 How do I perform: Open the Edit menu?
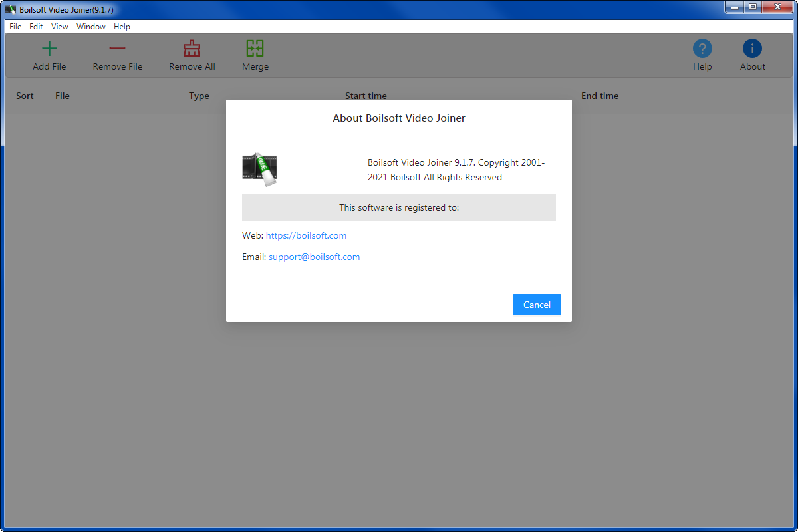[x=36, y=27]
